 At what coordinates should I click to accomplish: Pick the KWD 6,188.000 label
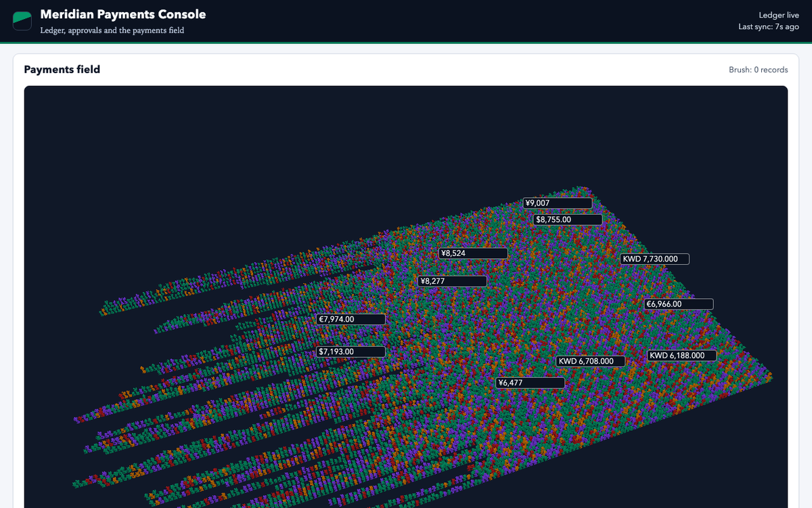point(681,355)
